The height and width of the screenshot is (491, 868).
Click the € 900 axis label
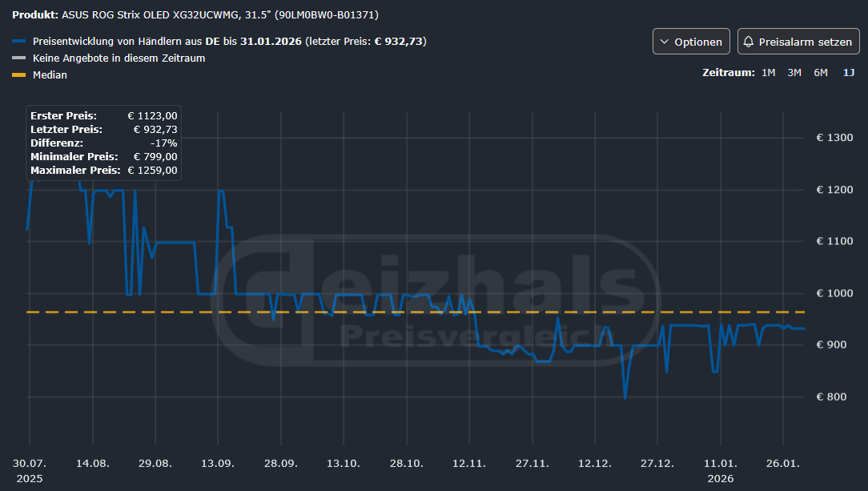pyautogui.click(x=831, y=345)
